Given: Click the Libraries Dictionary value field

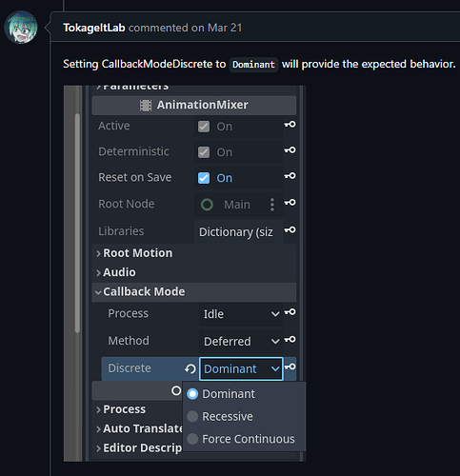Looking at the screenshot, I should coord(239,232).
